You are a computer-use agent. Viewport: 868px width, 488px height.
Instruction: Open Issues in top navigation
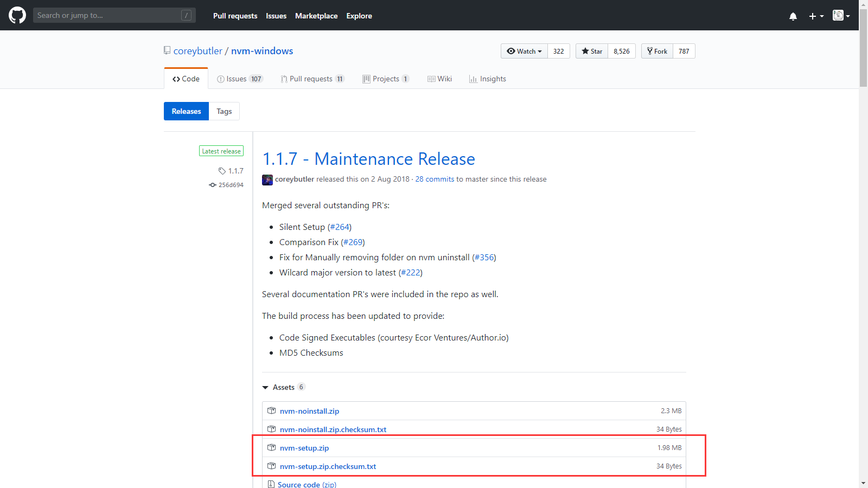pos(276,16)
